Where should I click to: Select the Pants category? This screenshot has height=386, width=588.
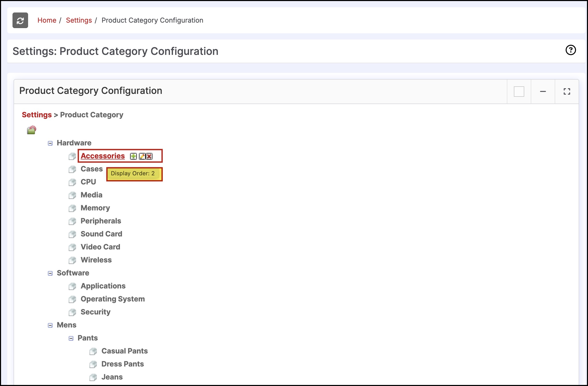[x=88, y=338]
